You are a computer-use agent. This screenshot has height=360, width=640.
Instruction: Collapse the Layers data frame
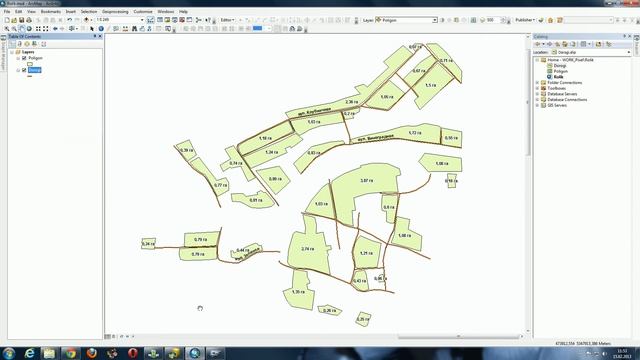click(12, 52)
